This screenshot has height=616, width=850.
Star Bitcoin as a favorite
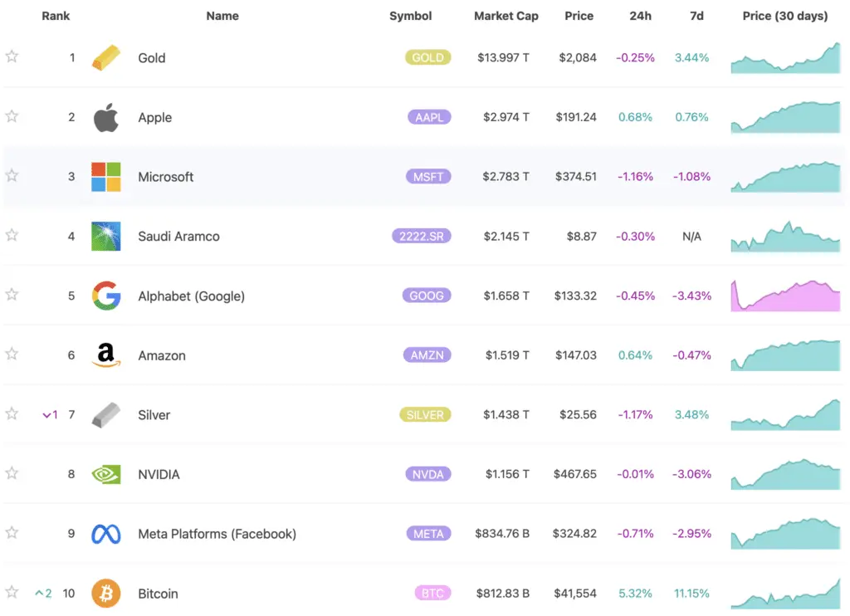coord(12,591)
